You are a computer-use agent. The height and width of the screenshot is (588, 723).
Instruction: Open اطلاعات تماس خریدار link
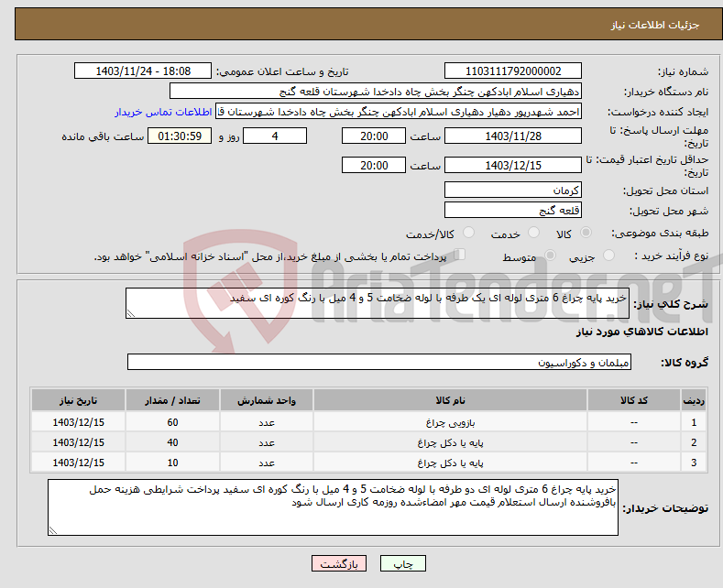point(163,112)
